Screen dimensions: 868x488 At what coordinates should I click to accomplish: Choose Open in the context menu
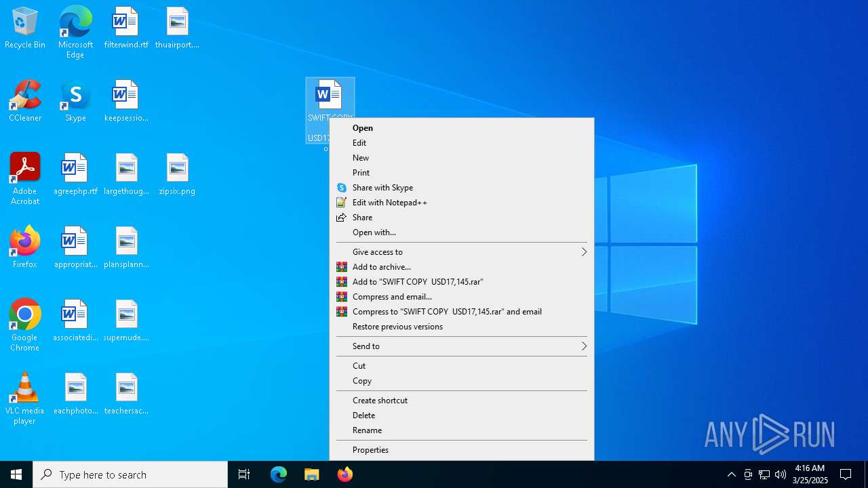coord(462,128)
